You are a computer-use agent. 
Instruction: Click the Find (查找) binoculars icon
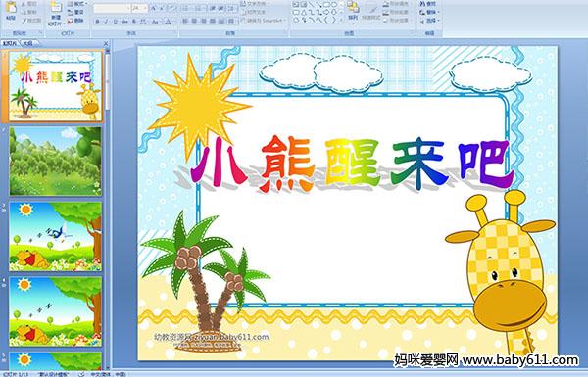[428, 4]
